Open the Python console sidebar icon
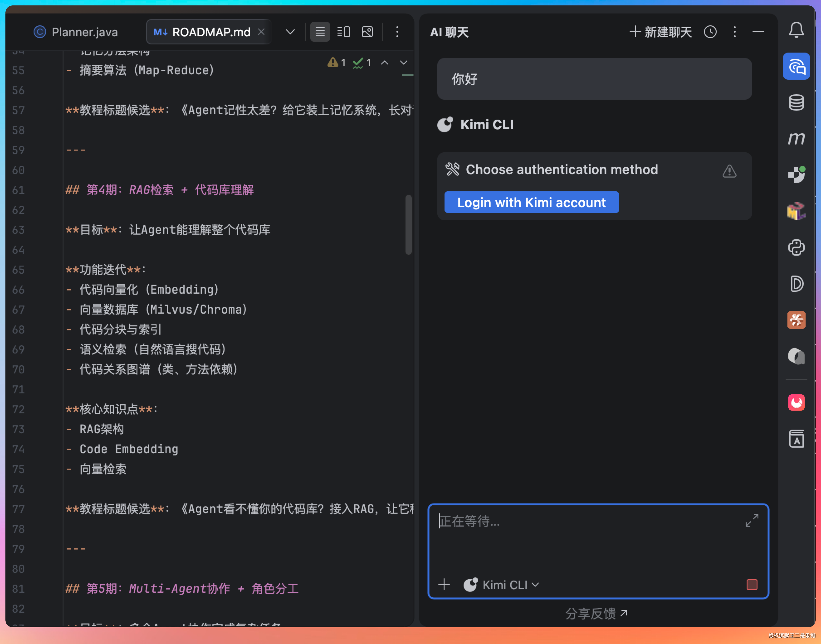821x644 pixels. coord(796,248)
